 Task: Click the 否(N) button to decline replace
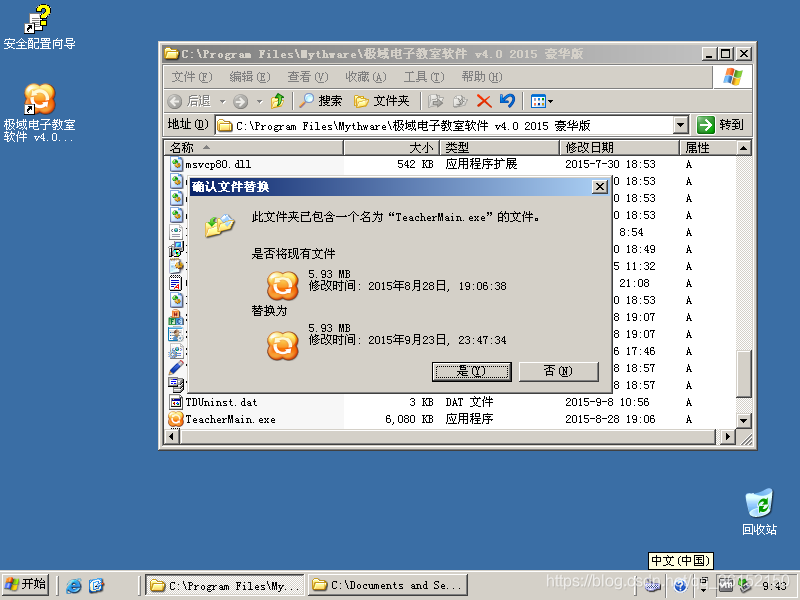[559, 371]
